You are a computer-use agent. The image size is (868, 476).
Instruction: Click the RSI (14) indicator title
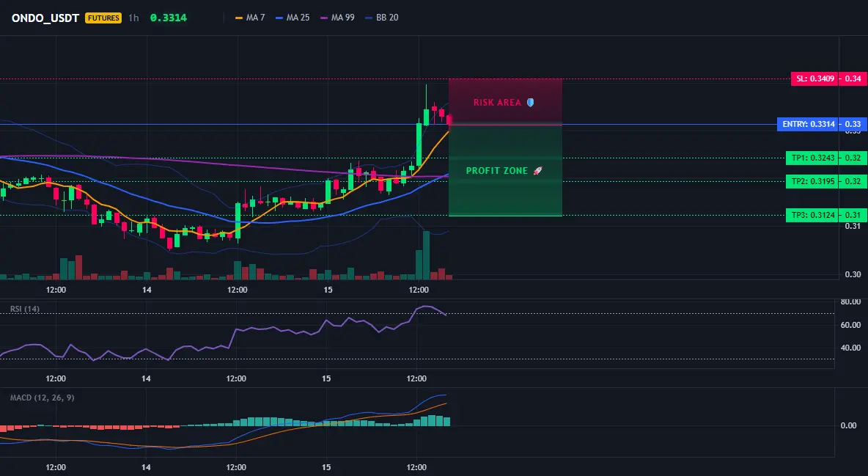(x=25, y=309)
